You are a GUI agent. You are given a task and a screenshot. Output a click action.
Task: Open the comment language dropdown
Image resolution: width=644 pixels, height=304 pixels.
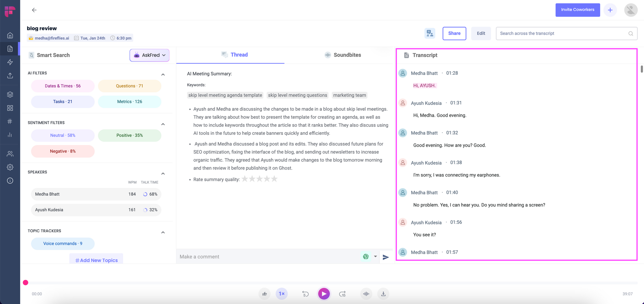pyautogui.click(x=375, y=256)
